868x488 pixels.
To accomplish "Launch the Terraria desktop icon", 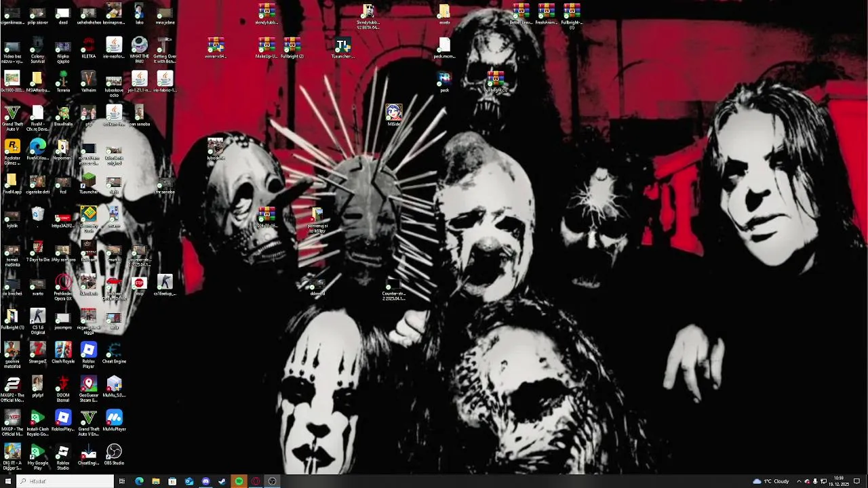I will tap(63, 83).
